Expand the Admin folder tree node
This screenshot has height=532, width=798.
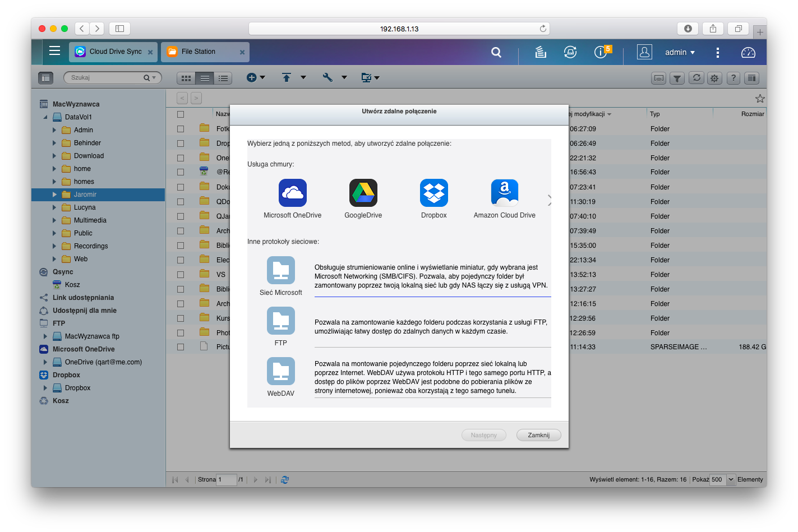click(54, 130)
